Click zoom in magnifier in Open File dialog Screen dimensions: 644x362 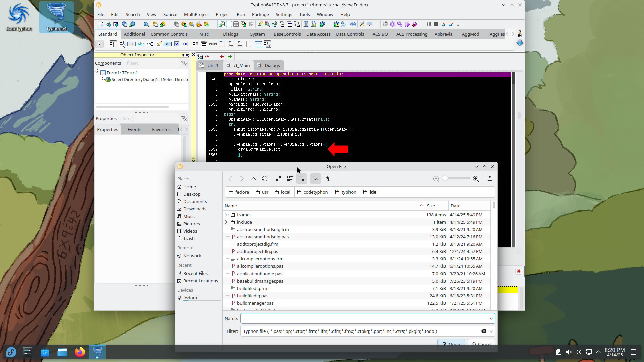[476, 179]
